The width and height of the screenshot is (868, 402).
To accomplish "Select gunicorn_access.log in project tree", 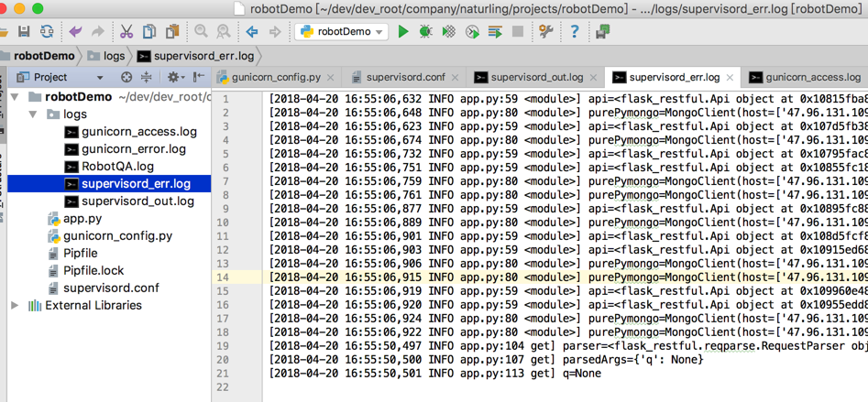I will (x=139, y=132).
